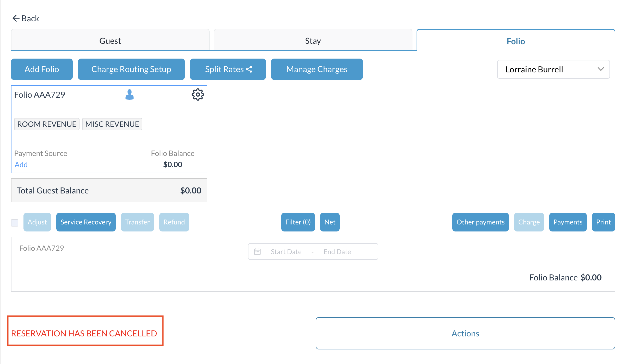The height and width of the screenshot is (364, 622).
Task: Select the ROOM REVENUE tag
Action: click(x=47, y=124)
